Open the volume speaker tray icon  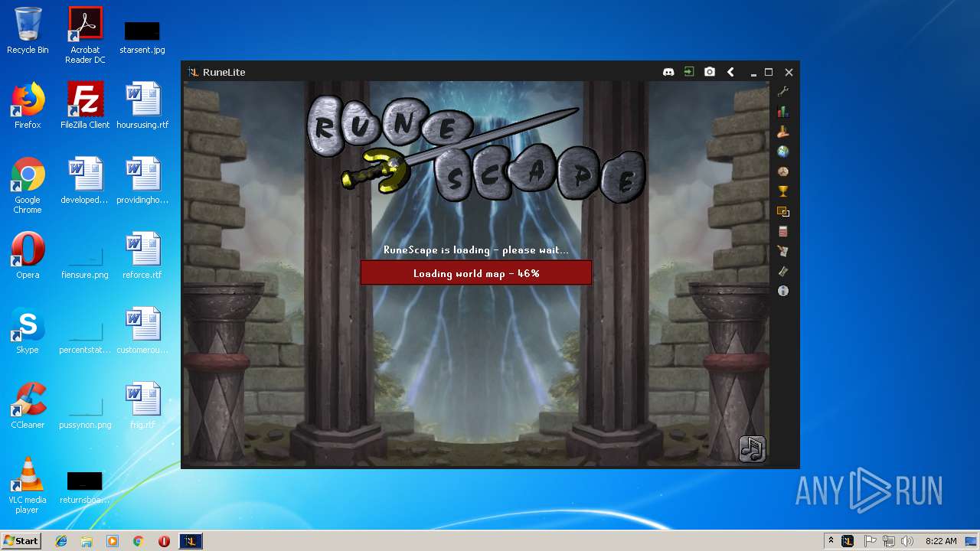tap(907, 541)
